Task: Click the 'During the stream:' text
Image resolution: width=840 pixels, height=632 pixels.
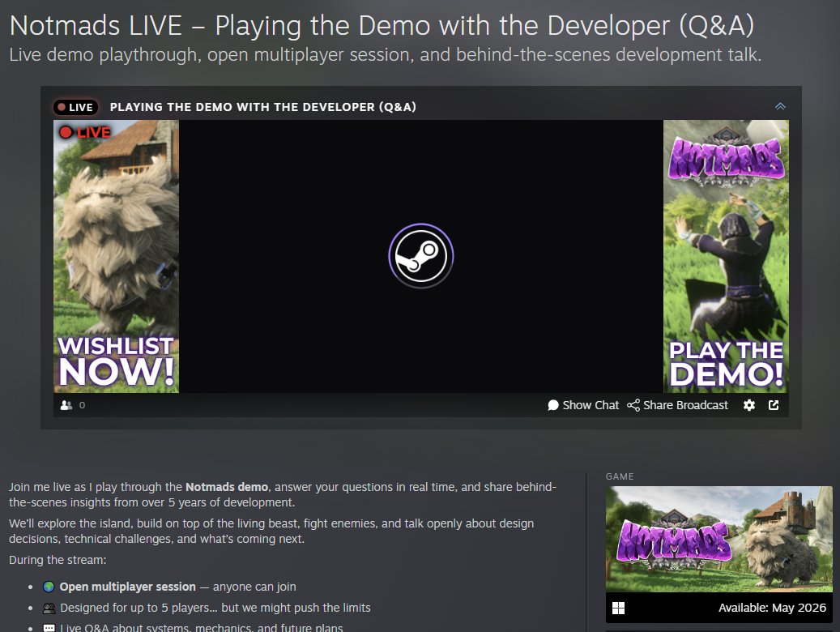Action: pyautogui.click(x=58, y=560)
